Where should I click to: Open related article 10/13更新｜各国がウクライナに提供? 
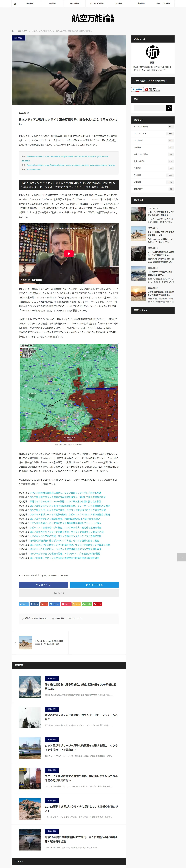coord(81,808)
